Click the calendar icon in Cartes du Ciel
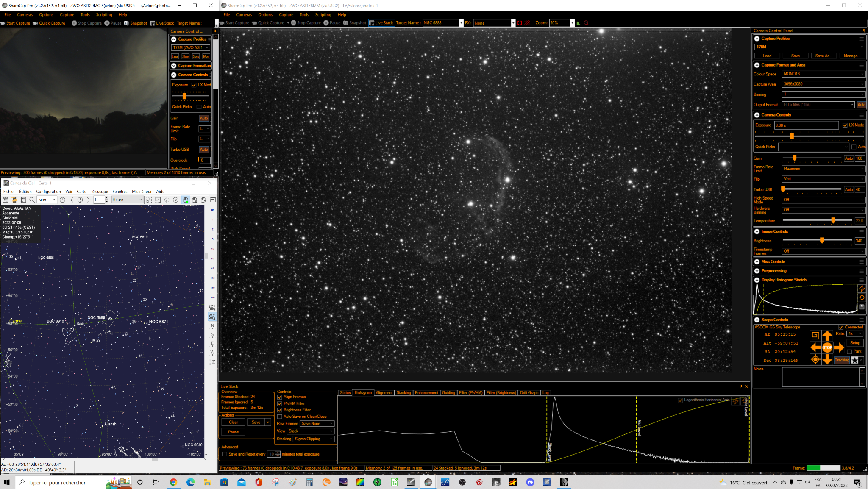 tap(6, 200)
